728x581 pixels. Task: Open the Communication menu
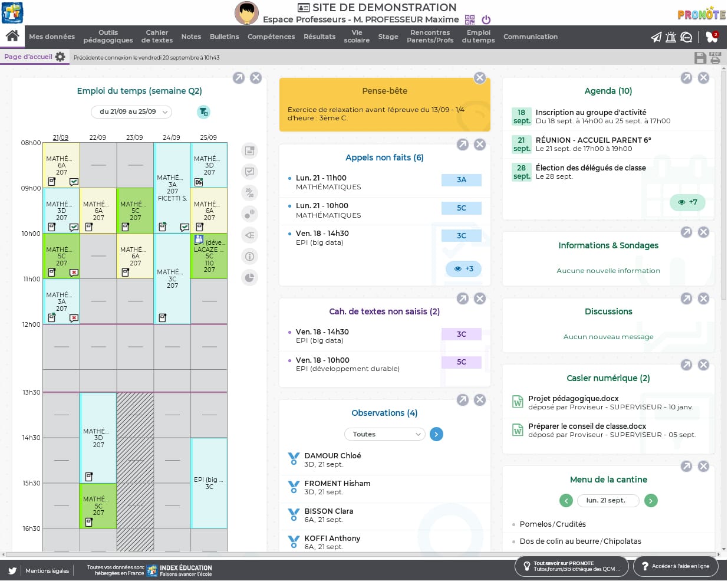tap(530, 37)
